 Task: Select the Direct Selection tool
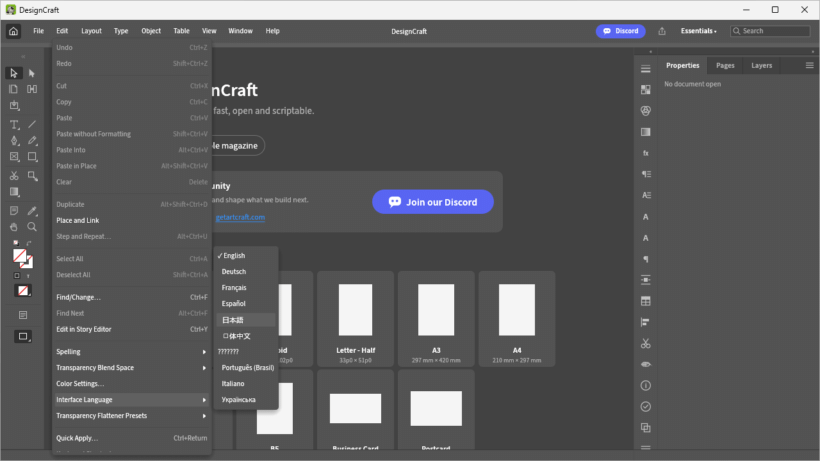pyautogui.click(x=32, y=73)
